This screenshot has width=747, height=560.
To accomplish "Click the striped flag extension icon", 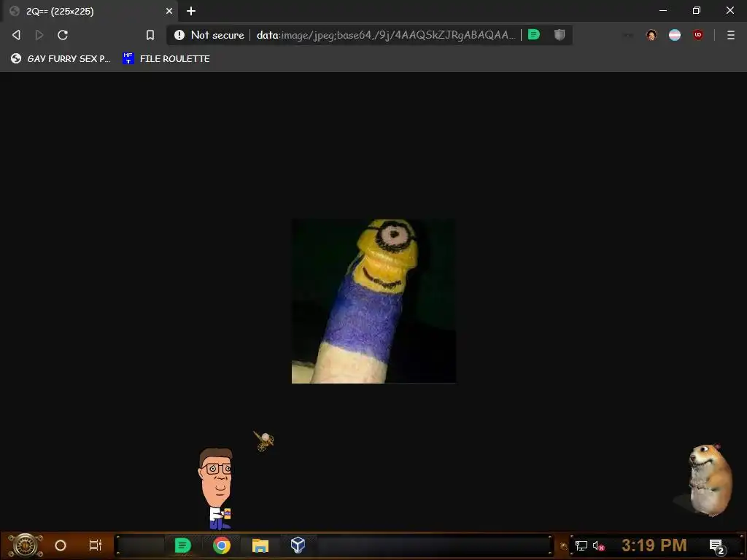I will pyautogui.click(x=675, y=35).
